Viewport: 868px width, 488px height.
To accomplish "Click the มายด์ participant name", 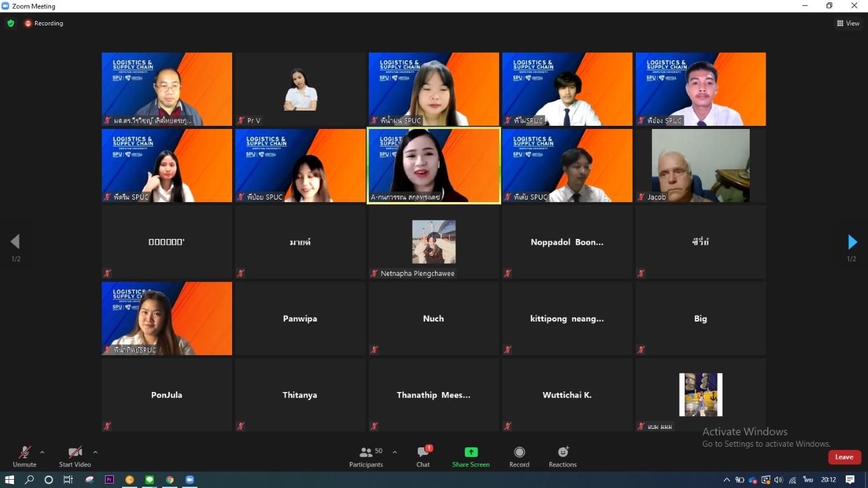I will (300, 242).
